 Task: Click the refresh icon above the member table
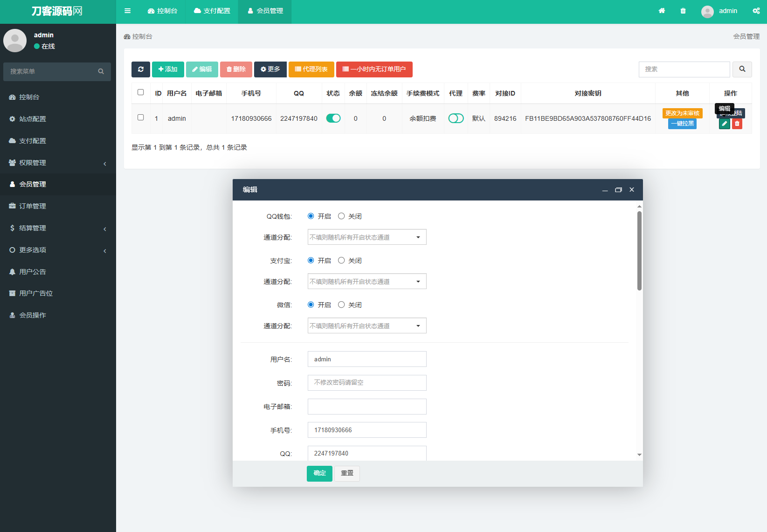pyautogui.click(x=141, y=69)
